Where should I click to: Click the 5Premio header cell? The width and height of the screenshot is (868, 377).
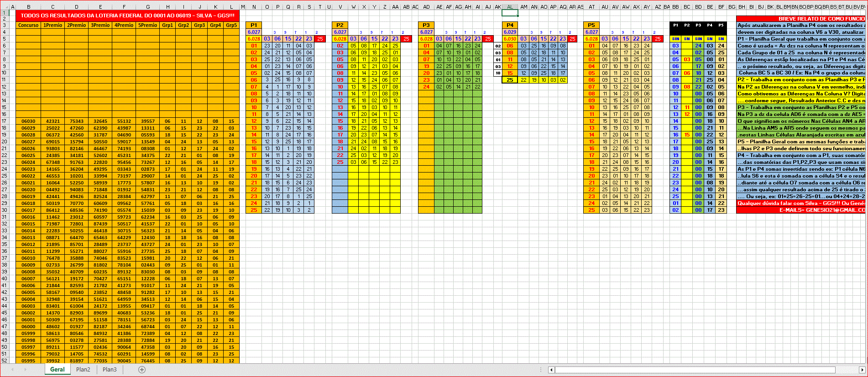(x=148, y=25)
